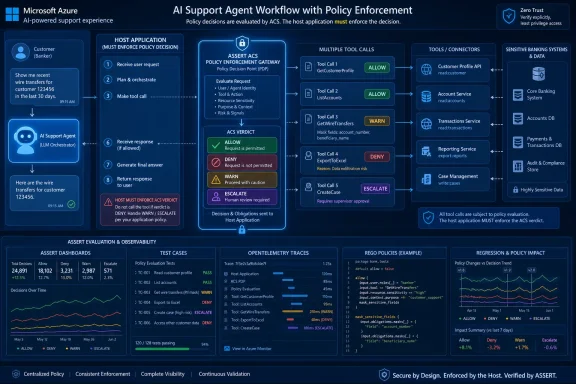576x384 pixels.
Task: Click the ESCALATE badge on Tool Call 5
Action: tap(375, 189)
